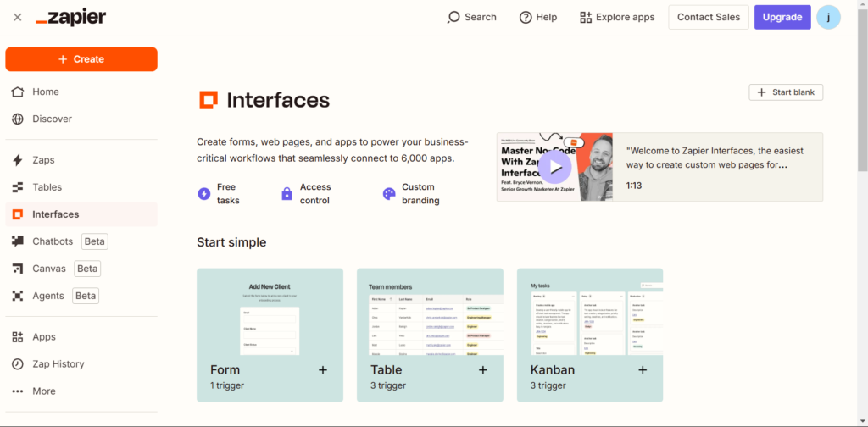Click the purple Upgrade button
The height and width of the screenshot is (427, 868).
coord(782,17)
